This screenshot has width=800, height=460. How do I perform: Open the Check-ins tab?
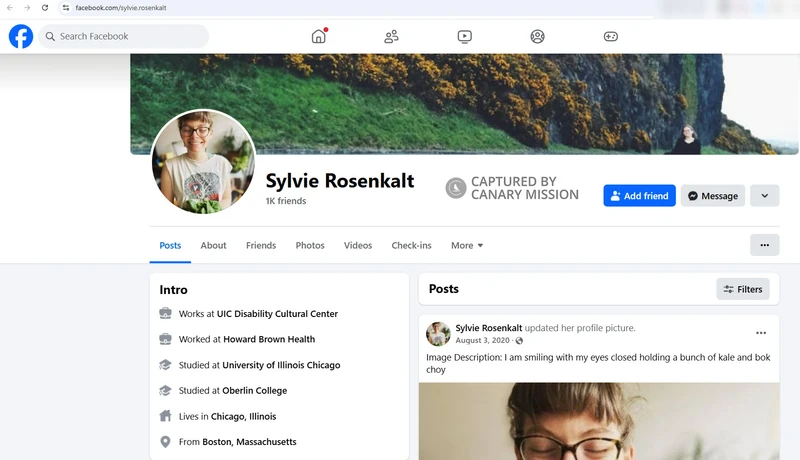point(411,245)
